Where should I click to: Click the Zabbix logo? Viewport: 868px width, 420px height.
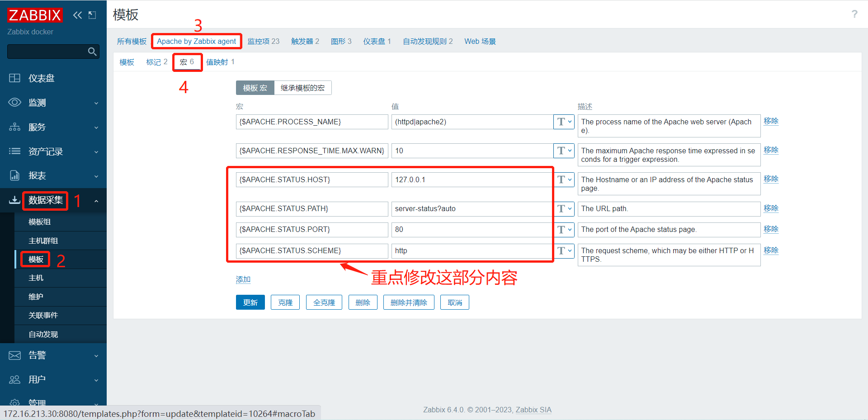(x=35, y=15)
